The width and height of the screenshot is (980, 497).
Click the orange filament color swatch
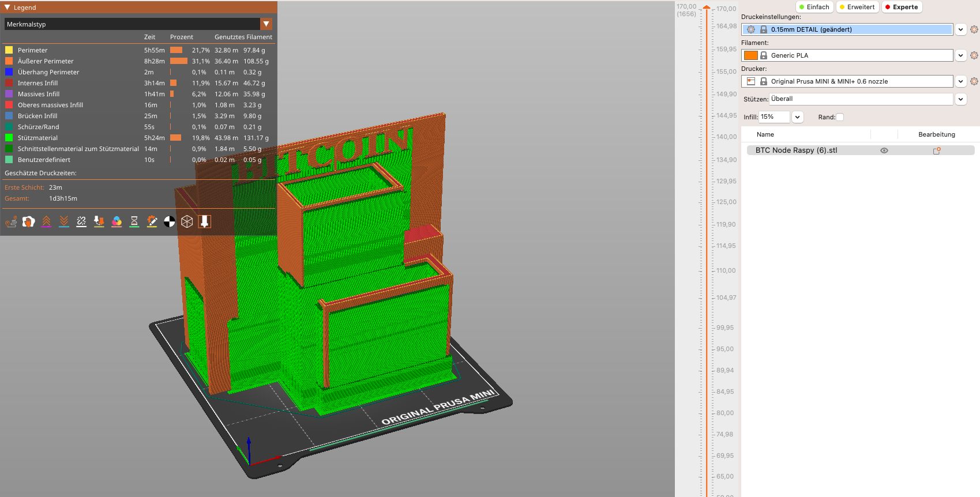[x=751, y=55]
